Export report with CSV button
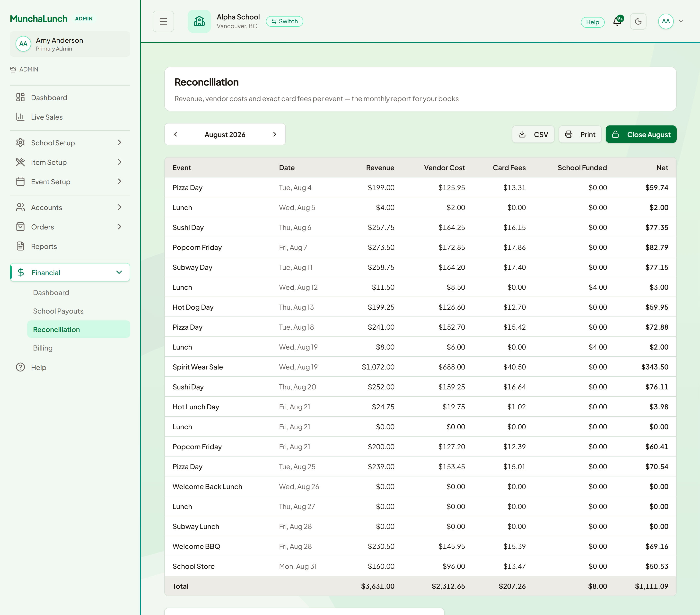The width and height of the screenshot is (700, 615). tap(533, 134)
